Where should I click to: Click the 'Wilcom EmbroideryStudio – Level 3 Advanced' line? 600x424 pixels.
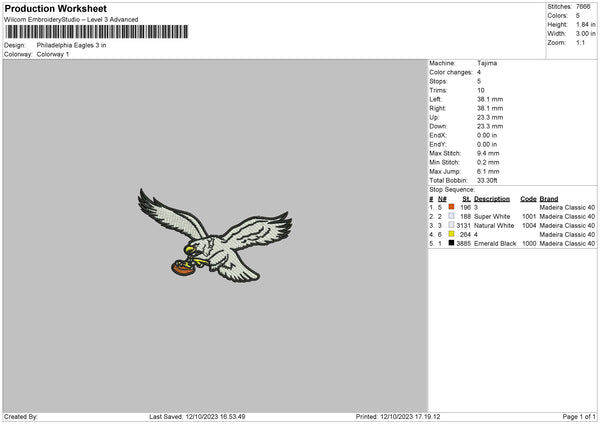tap(71, 20)
